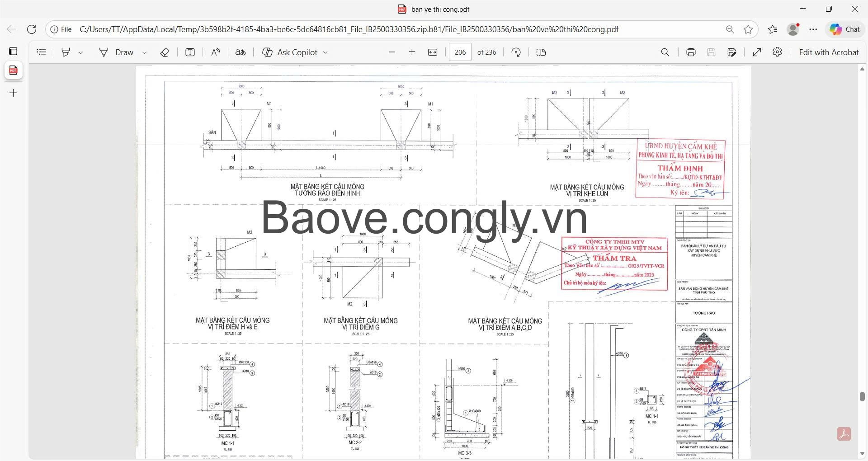Open the browser Settings and more menu

coord(813,29)
